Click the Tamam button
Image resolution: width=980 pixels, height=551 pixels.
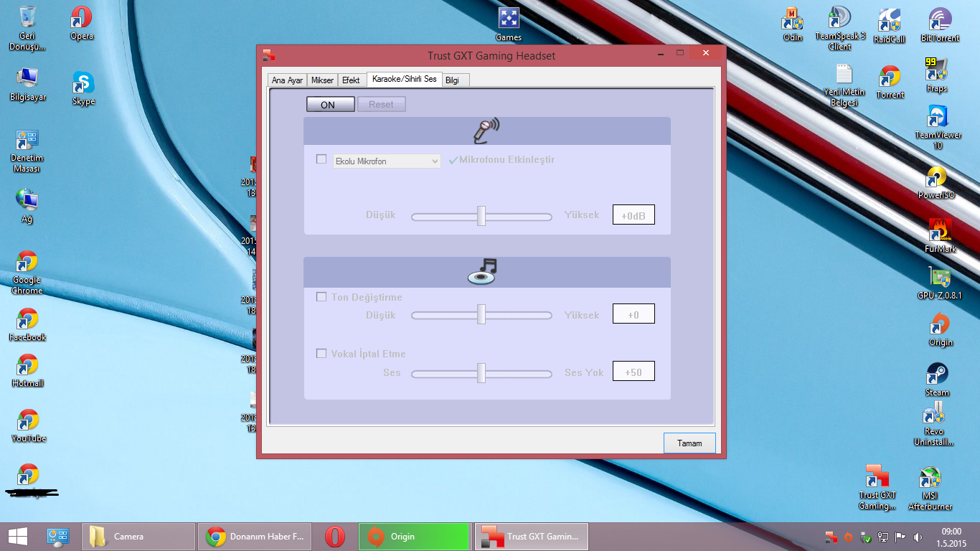click(x=689, y=443)
